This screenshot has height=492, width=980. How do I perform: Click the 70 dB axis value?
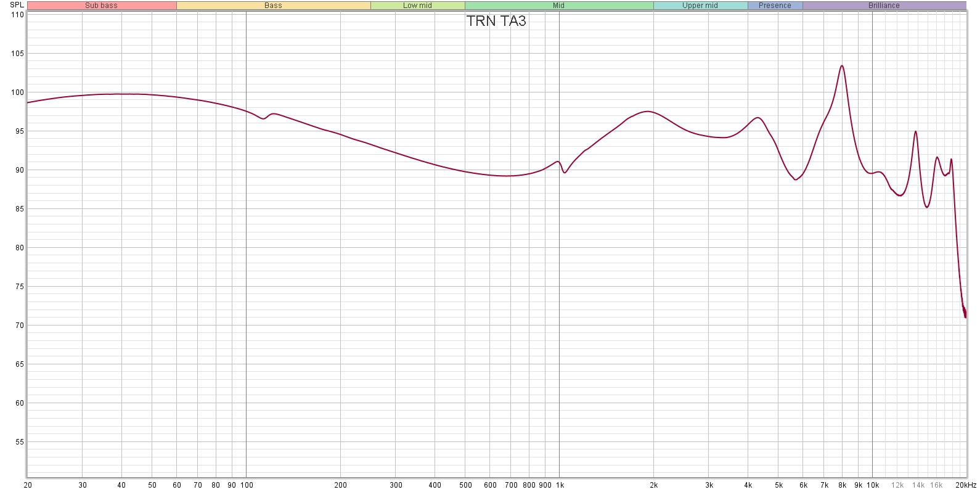[x=19, y=326]
